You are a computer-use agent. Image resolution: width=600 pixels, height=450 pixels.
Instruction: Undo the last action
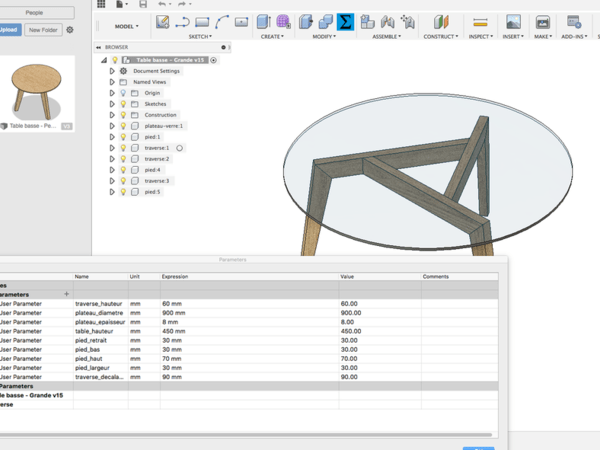tap(162, 4)
